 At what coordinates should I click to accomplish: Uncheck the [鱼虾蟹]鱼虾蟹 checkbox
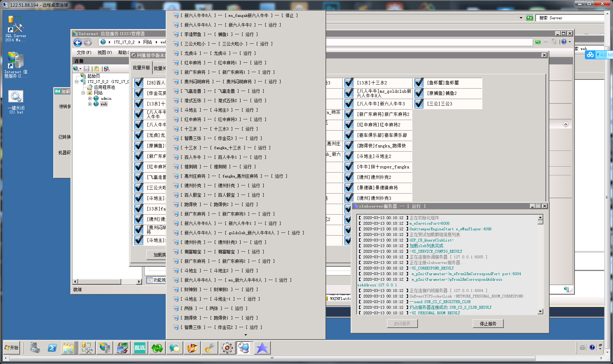(x=419, y=83)
